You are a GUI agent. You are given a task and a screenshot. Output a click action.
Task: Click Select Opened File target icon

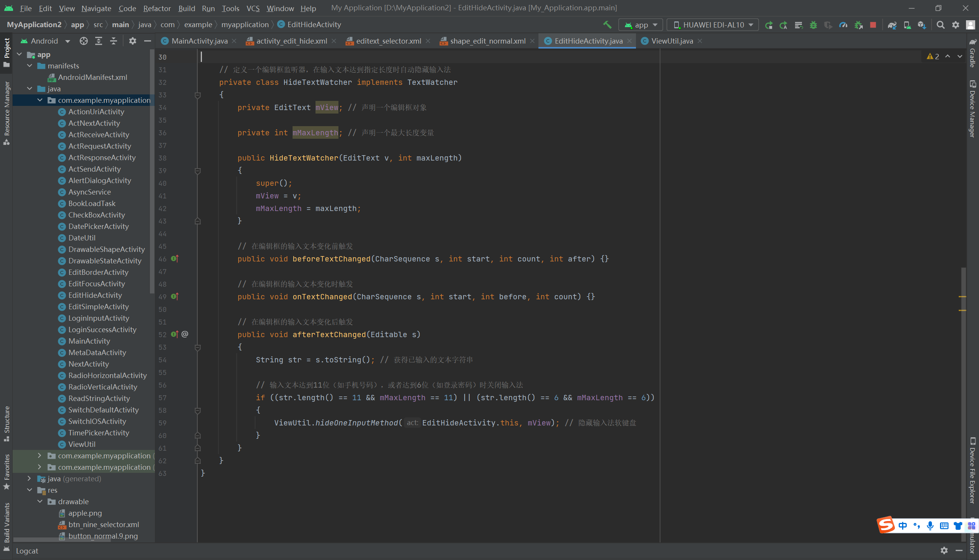[x=83, y=41]
